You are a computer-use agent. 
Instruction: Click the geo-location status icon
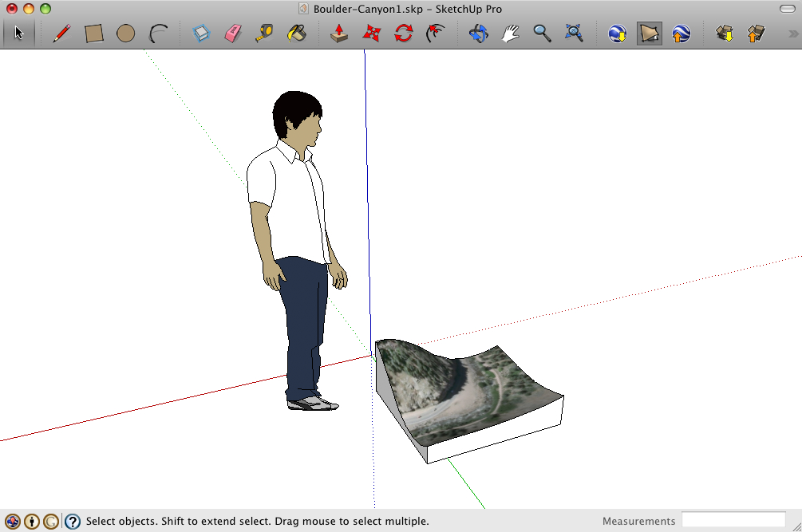coord(13,522)
